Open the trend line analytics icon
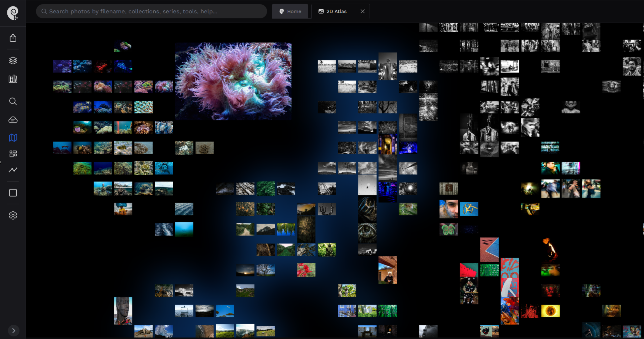 tap(13, 170)
